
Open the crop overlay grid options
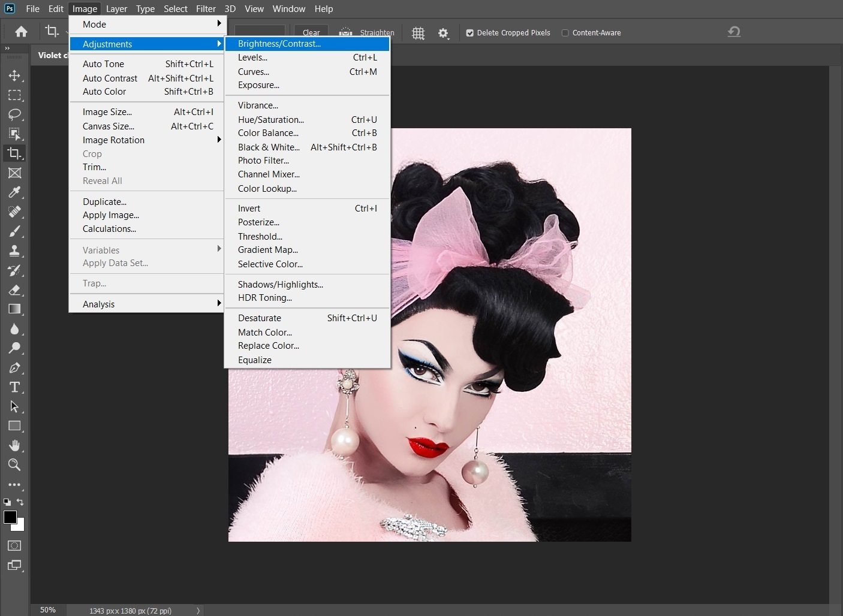419,34
